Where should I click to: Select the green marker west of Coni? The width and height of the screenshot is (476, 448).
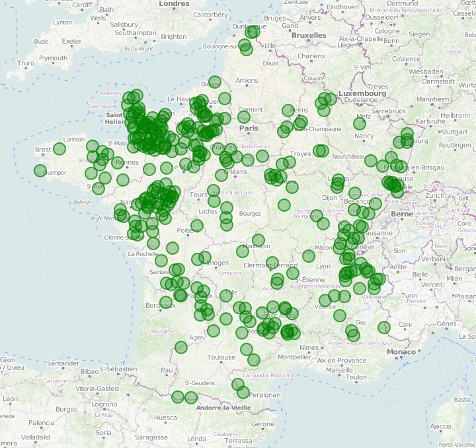coord(383,327)
